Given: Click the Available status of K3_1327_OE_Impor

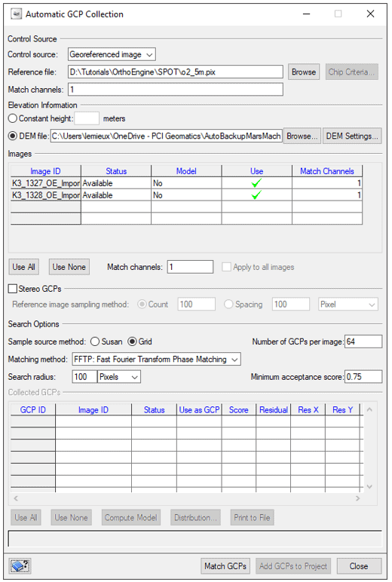Looking at the screenshot, I should click(x=116, y=183).
